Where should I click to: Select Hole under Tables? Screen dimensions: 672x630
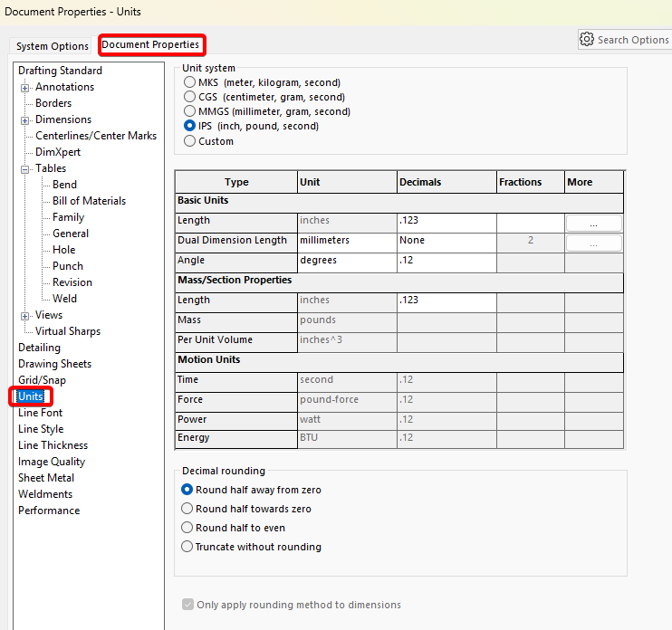64,249
